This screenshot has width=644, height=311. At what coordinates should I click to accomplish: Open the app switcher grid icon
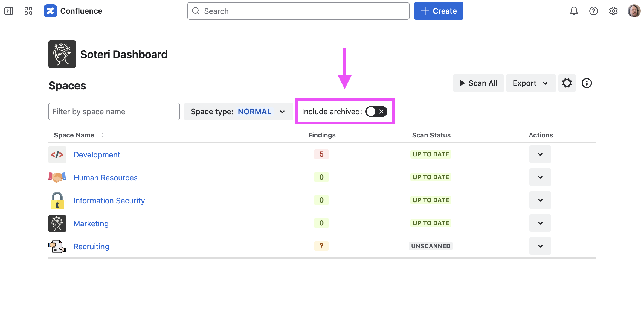(28, 11)
